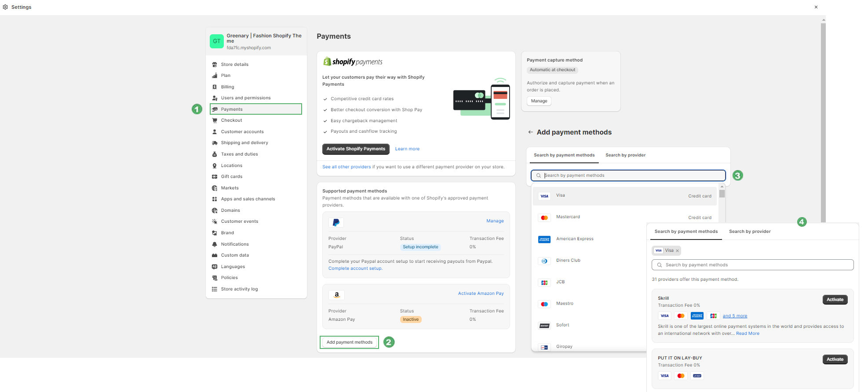
Task: Click the Customer events icon
Action: click(x=215, y=221)
